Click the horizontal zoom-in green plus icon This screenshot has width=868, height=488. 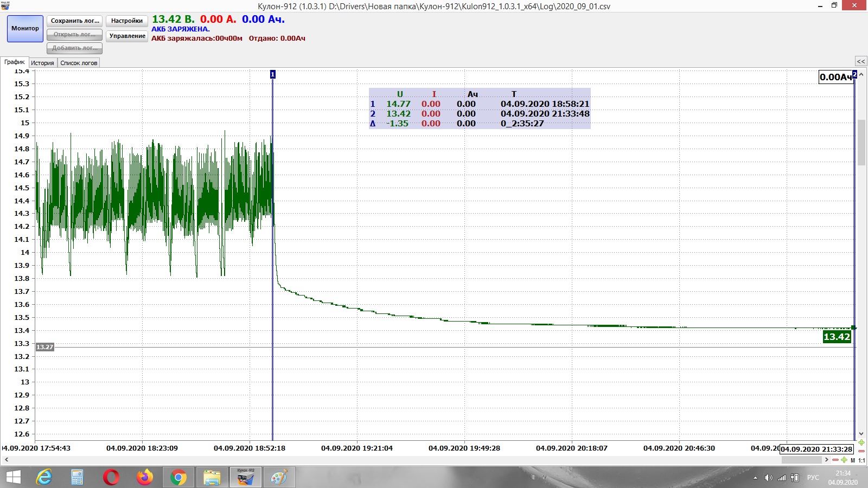(x=844, y=460)
